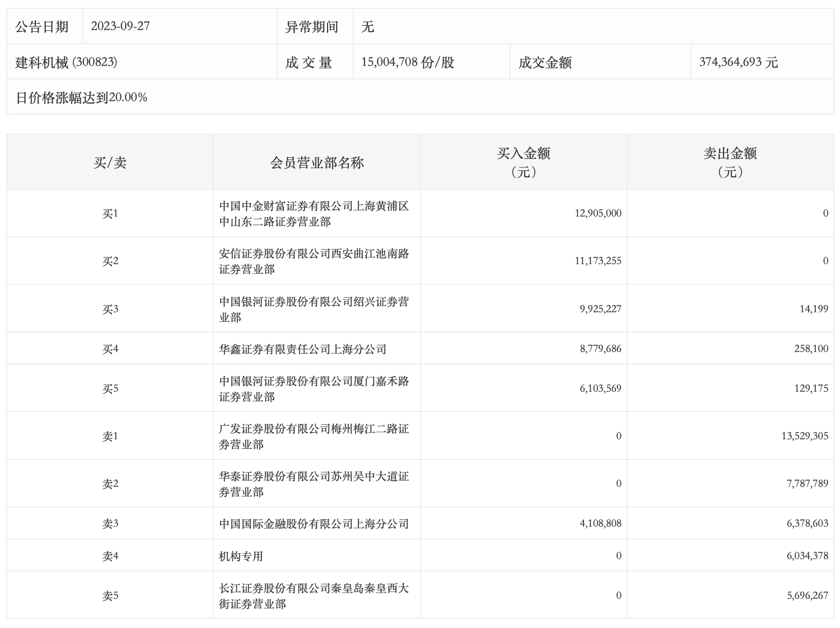Select the turnover amount 374,364,693 元

click(738, 62)
